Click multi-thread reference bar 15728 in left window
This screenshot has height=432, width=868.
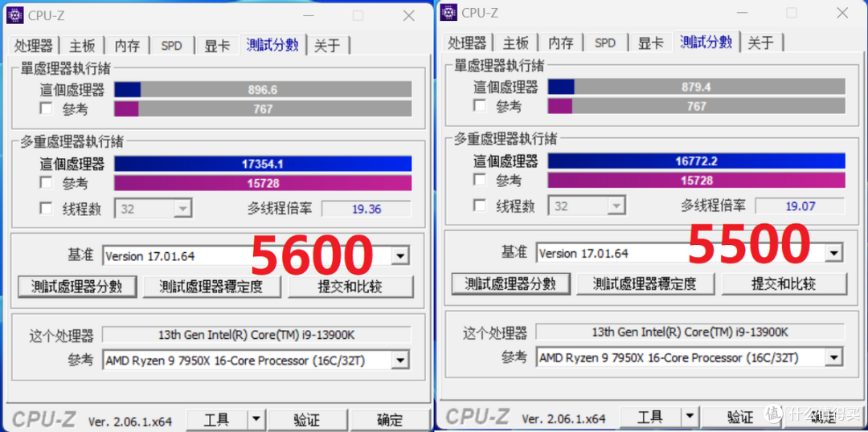coord(263,183)
